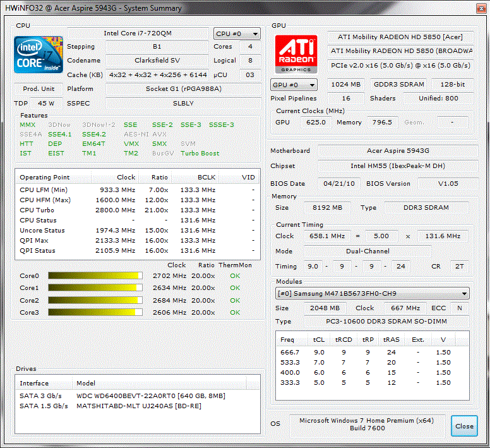Viewport: 490px width, 448px height.
Task: Click the SLBLY SSPEC field
Action: [184, 103]
